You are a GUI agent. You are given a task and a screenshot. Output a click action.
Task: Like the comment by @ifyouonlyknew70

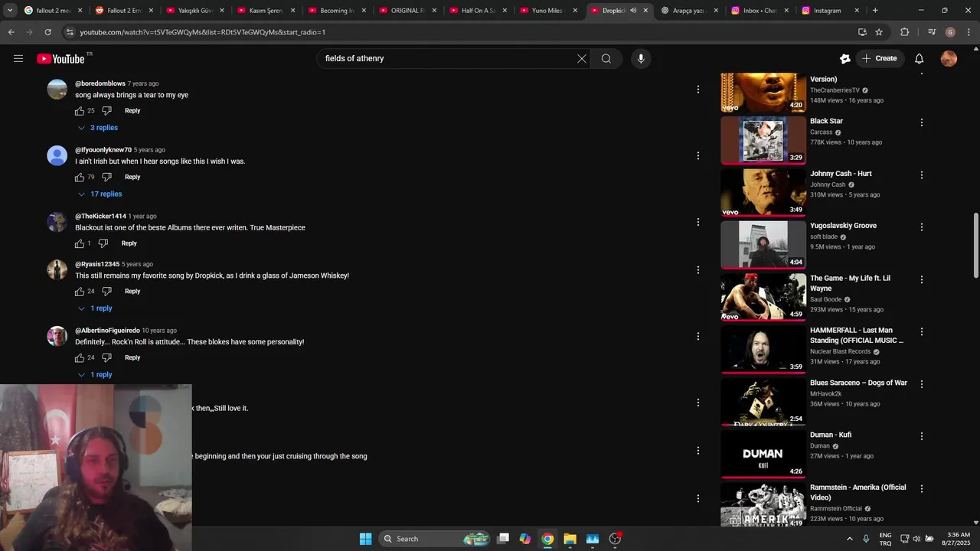click(x=80, y=177)
